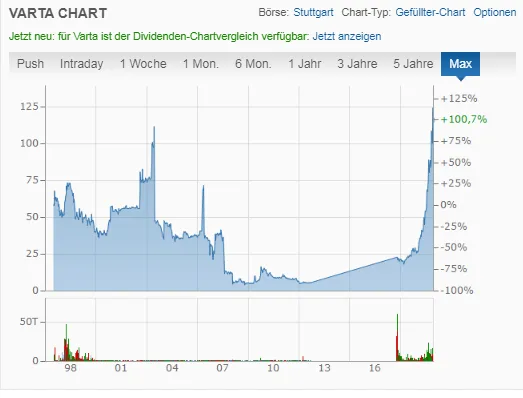Click the 2003 price spike peak
The image size is (523, 398).
(154, 127)
